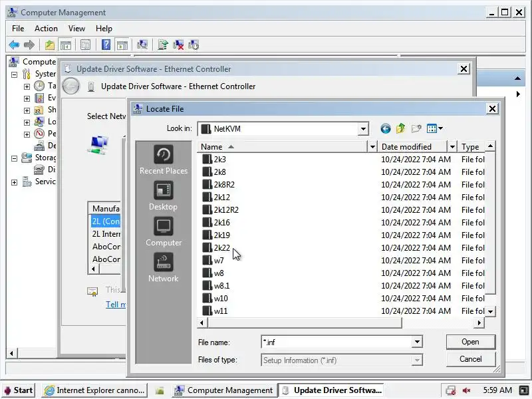Click the blue Help question-mark toolbar icon
532x399 pixels.
tap(106, 45)
